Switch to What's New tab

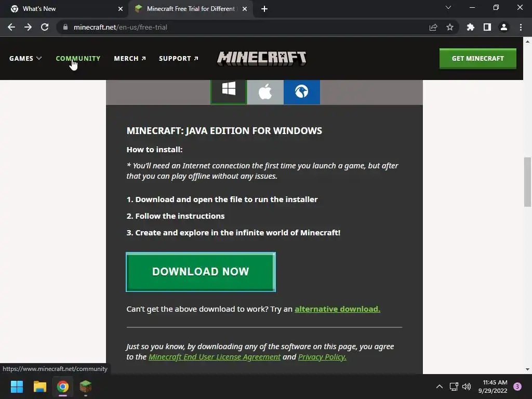(64, 9)
